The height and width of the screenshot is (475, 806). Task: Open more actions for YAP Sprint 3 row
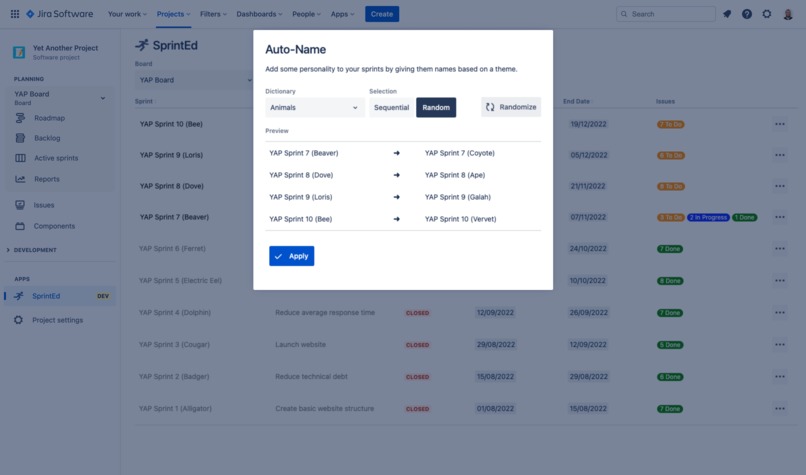[780, 344]
